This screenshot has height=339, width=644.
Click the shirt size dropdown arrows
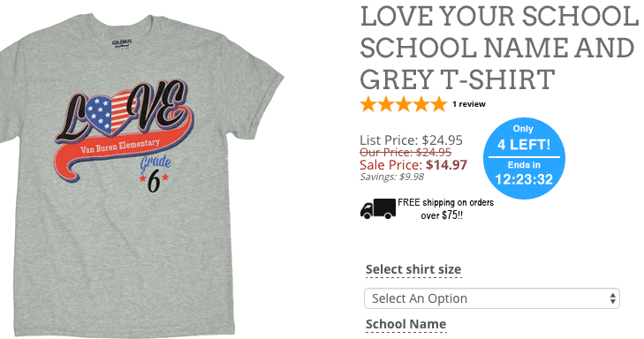[x=612, y=298]
